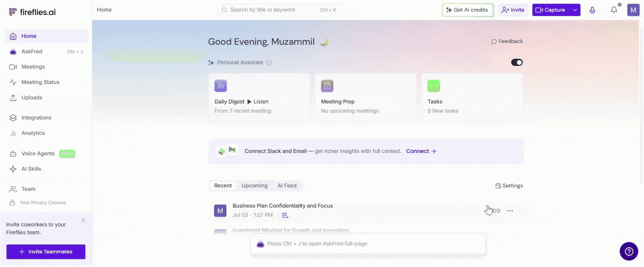Open Uploads in the sidebar
The width and height of the screenshot is (644, 267).
pos(47,98)
